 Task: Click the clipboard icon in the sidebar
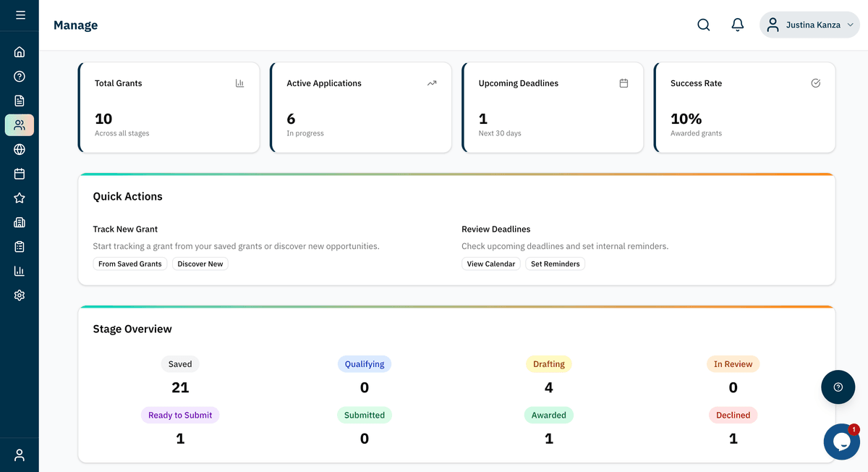pos(20,246)
